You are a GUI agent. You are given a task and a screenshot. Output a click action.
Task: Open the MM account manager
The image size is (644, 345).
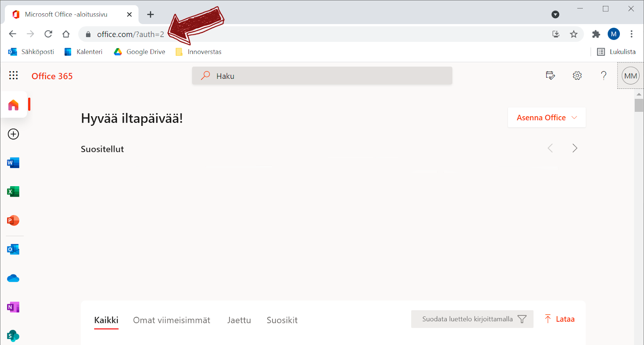point(631,76)
